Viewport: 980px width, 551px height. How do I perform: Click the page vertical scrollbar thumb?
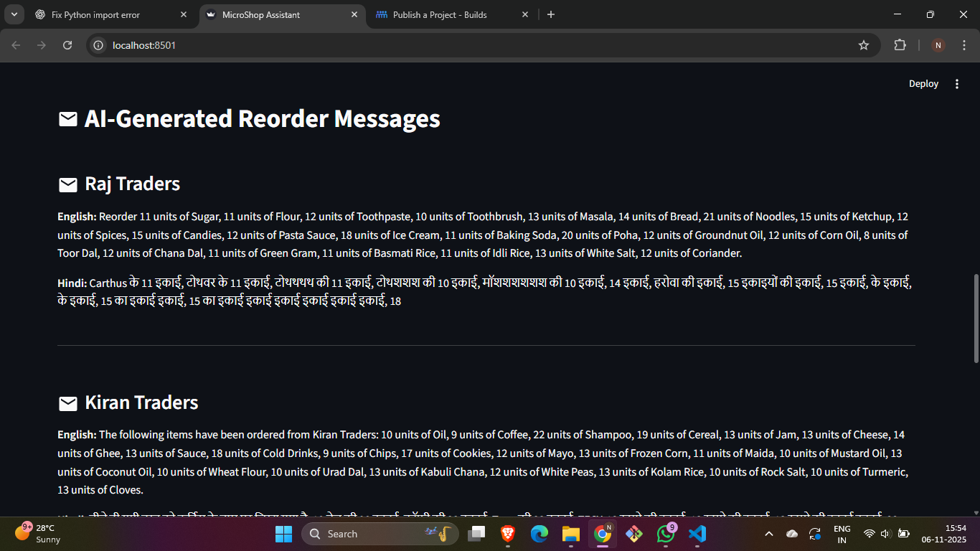point(974,318)
